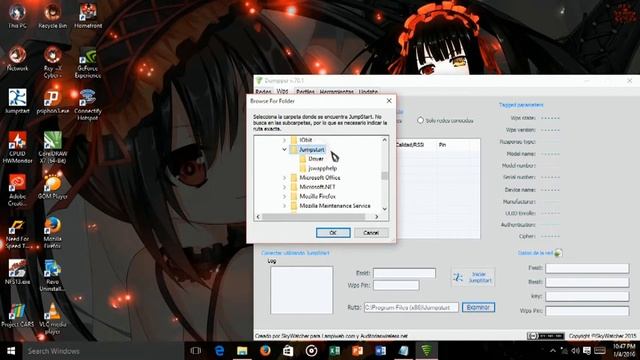This screenshot has height=360, width=640.
Task: Open the Store from the taskbar
Action: (288, 351)
